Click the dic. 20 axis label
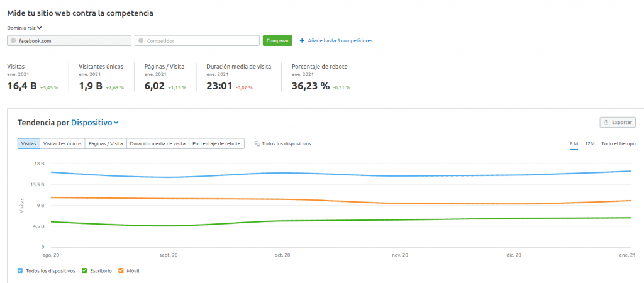This screenshot has height=283, width=644. pos(514,255)
